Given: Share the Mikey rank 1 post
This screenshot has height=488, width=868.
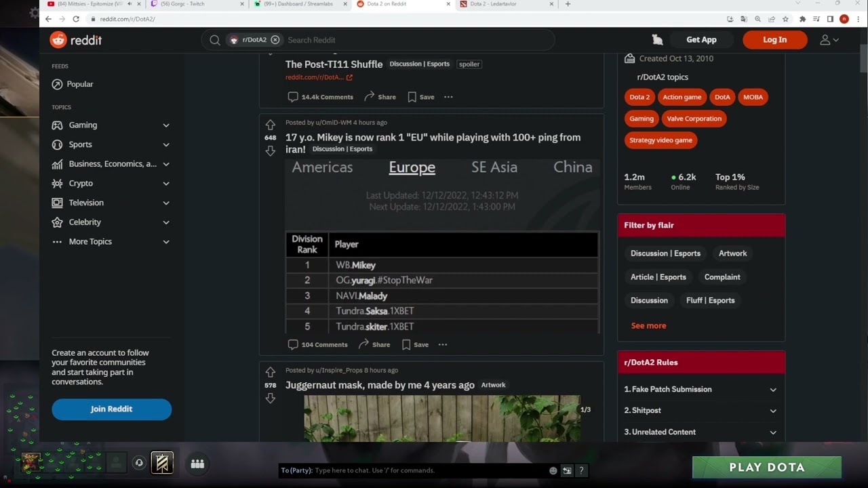Looking at the screenshot, I should (374, 344).
